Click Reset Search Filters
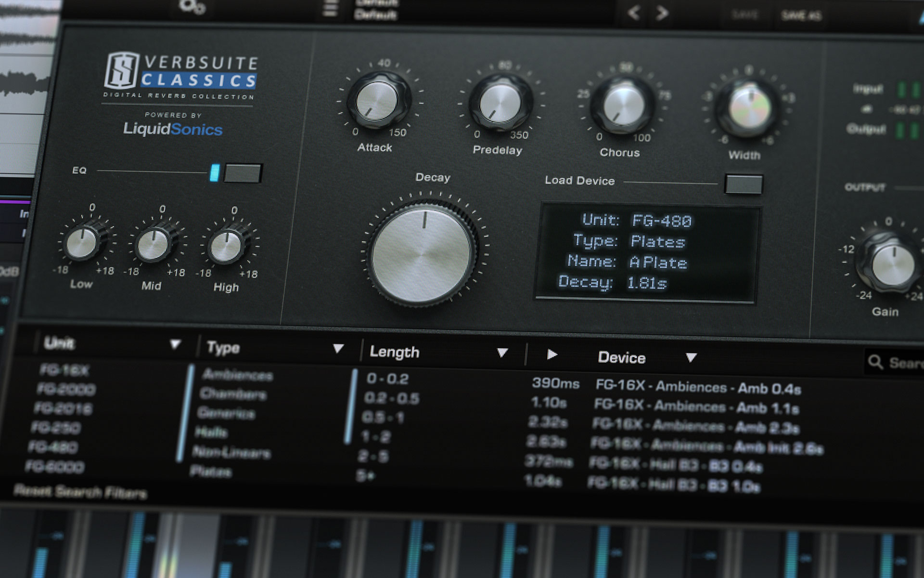Screen dimensions: 924x578 pos(80,492)
